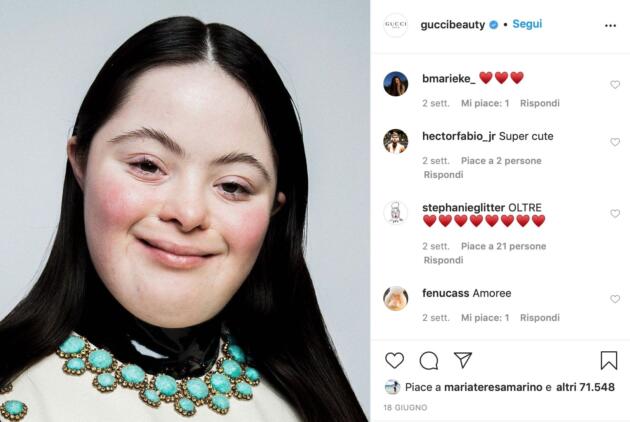
Task: Save post with bookmark icon
Action: [x=609, y=360]
